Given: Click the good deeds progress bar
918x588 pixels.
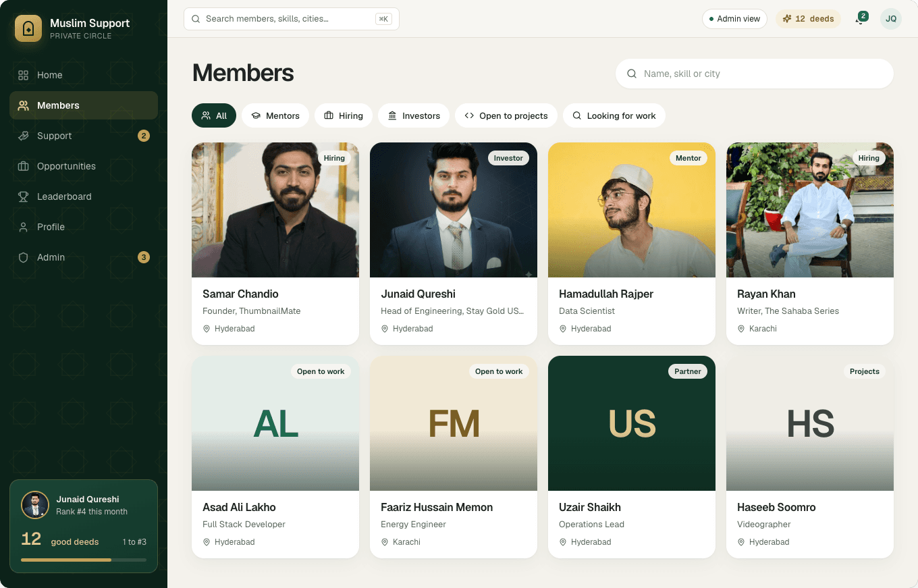Looking at the screenshot, I should 84,560.
